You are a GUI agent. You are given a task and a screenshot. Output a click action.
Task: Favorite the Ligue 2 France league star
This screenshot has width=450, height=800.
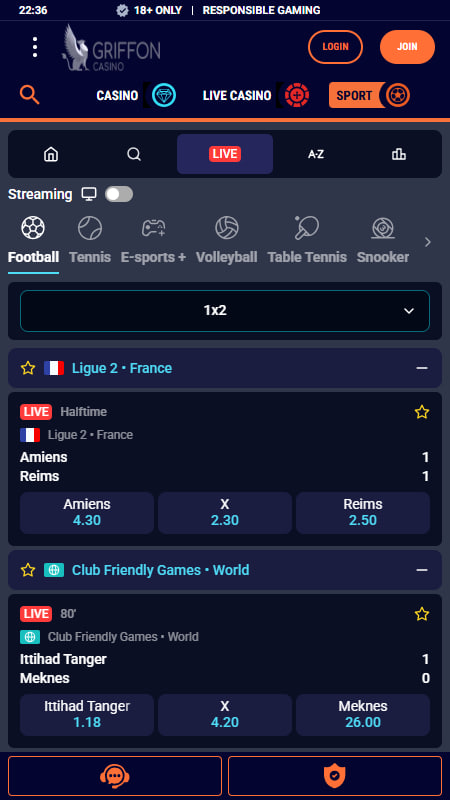click(28, 368)
